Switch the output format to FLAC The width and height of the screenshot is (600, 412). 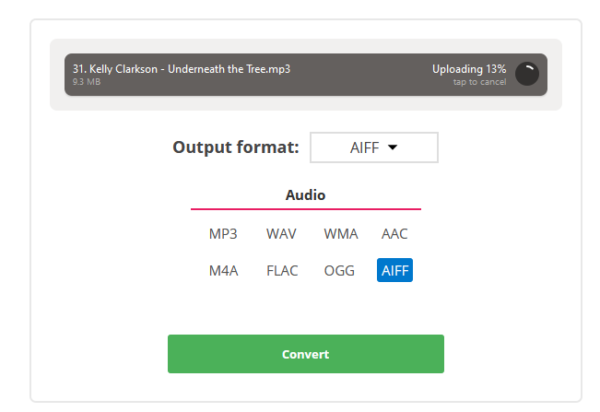coord(281,270)
